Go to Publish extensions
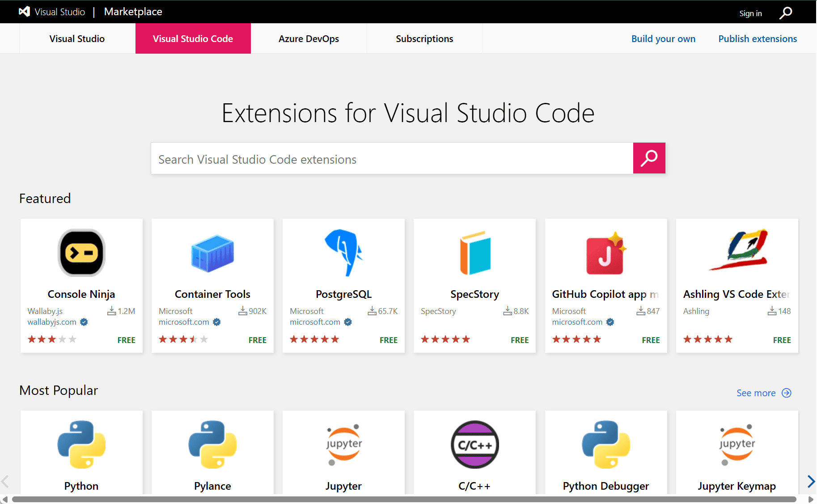Image resolution: width=817 pixels, height=504 pixels. (x=757, y=38)
